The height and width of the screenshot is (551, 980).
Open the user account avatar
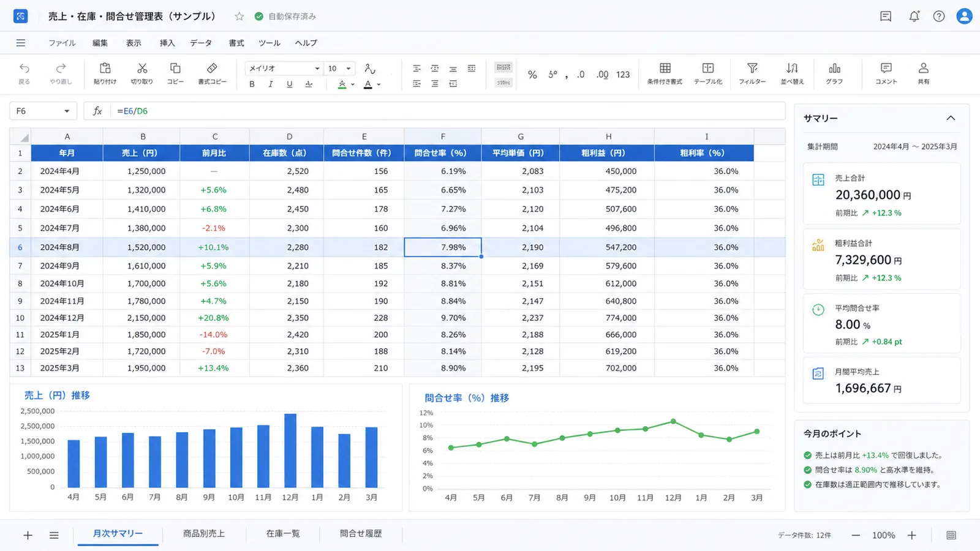point(965,17)
